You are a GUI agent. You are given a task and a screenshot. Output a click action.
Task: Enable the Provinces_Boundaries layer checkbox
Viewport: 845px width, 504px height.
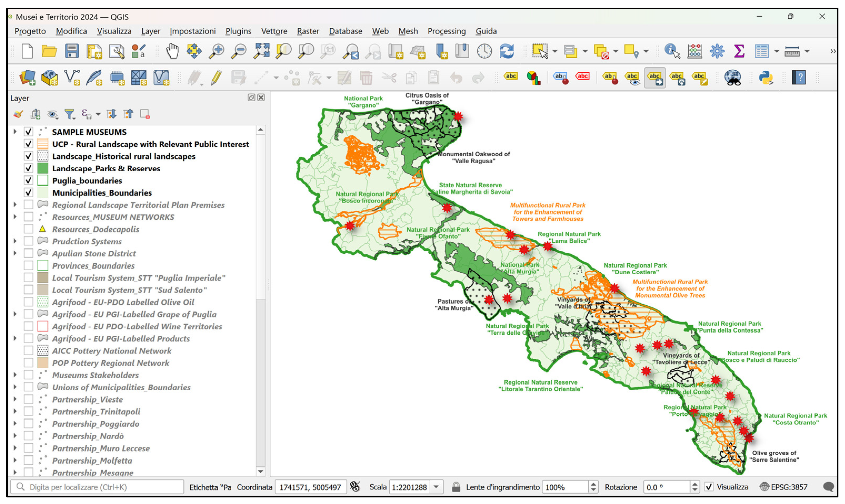[x=28, y=266]
